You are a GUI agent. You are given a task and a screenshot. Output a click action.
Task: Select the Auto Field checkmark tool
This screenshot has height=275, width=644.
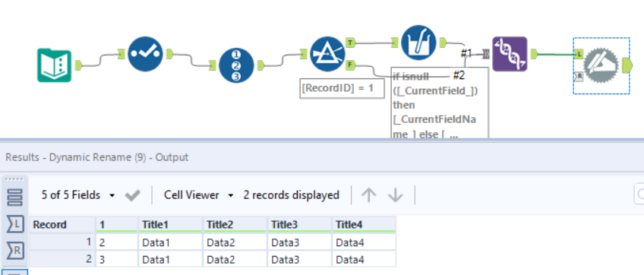pos(145,54)
